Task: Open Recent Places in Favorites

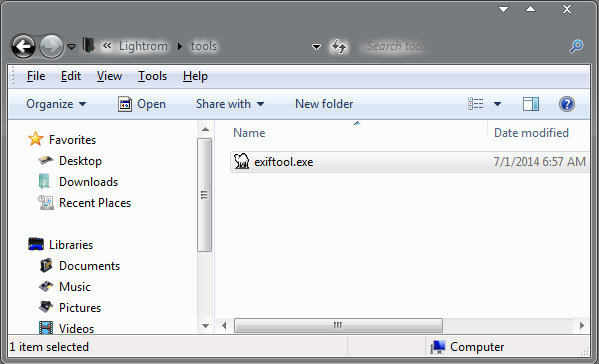Action: pos(95,203)
